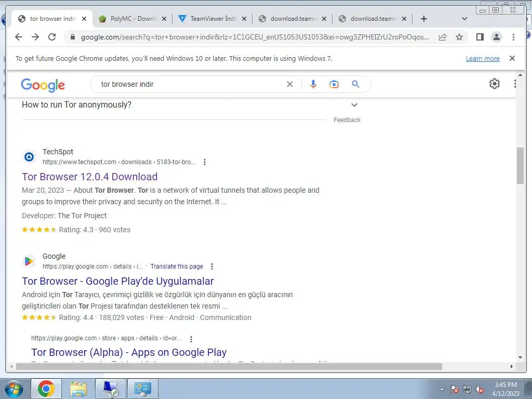Screen dimensions: 532x399
Task: Open remote desktop taskbar icon
Action: 111,389
